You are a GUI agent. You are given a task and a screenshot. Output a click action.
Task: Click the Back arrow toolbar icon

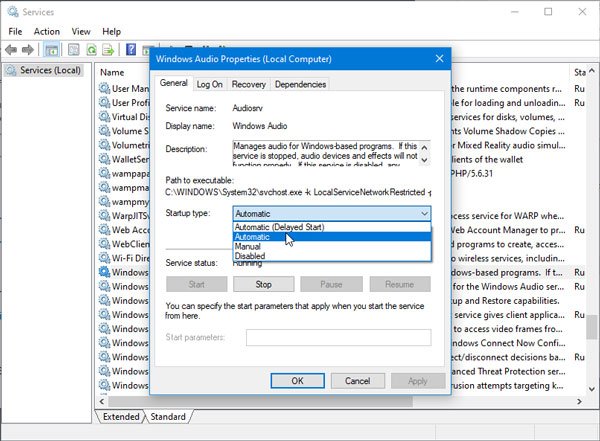12,49
